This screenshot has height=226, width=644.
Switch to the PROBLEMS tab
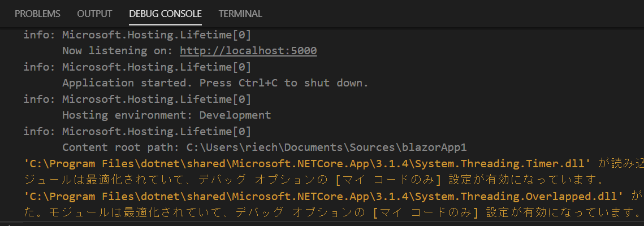click(x=37, y=14)
